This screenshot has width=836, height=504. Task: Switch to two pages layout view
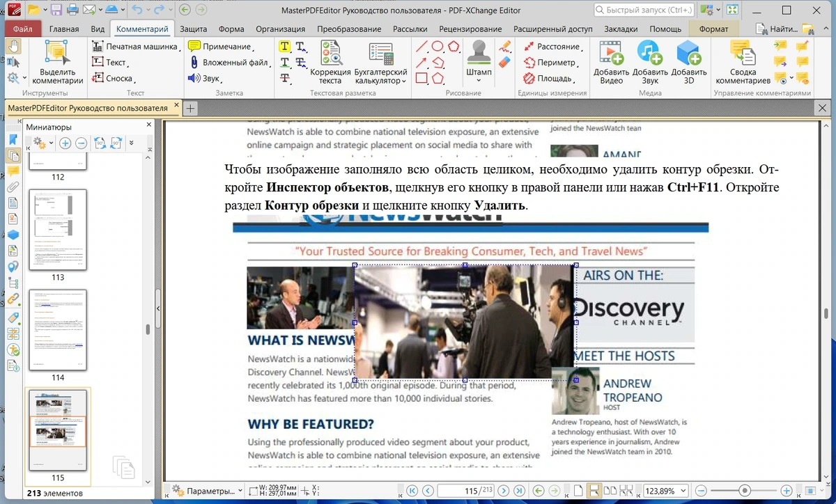click(610, 491)
